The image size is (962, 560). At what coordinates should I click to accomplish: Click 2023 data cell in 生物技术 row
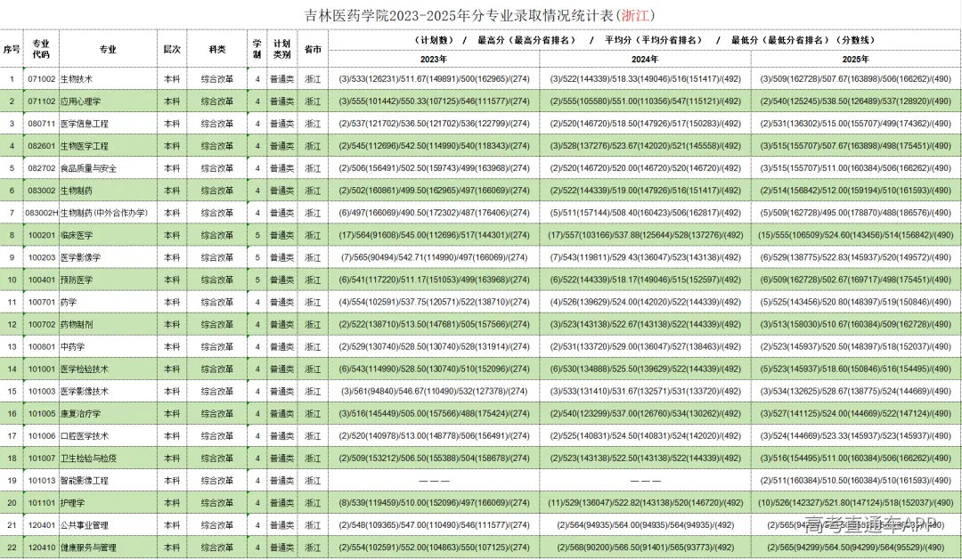(434, 79)
